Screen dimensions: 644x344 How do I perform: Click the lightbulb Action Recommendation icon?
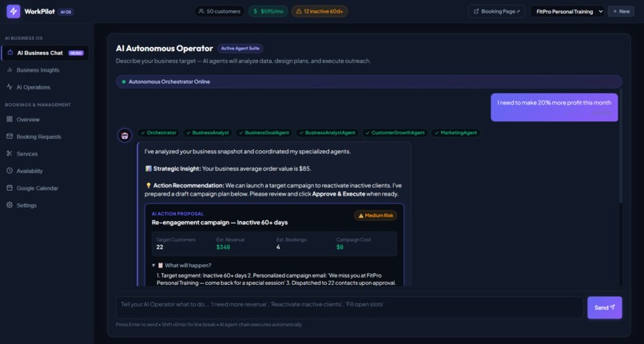tap(149, 185)
